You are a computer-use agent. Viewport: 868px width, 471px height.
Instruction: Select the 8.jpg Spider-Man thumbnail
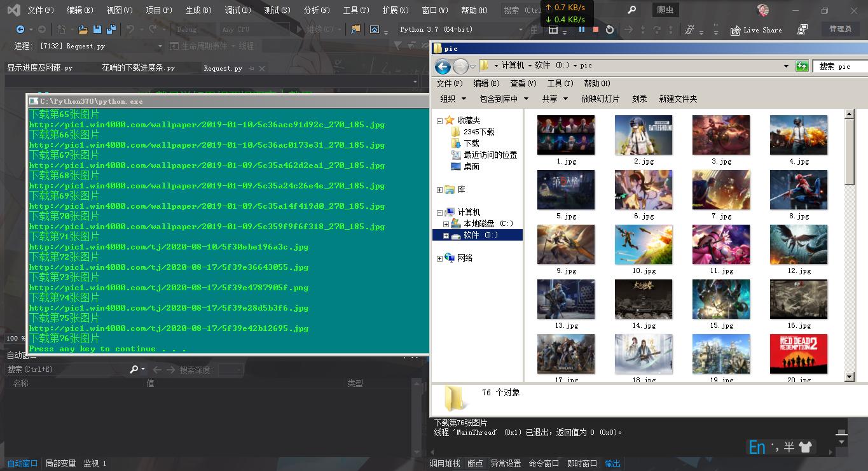(x=798, y=189)
